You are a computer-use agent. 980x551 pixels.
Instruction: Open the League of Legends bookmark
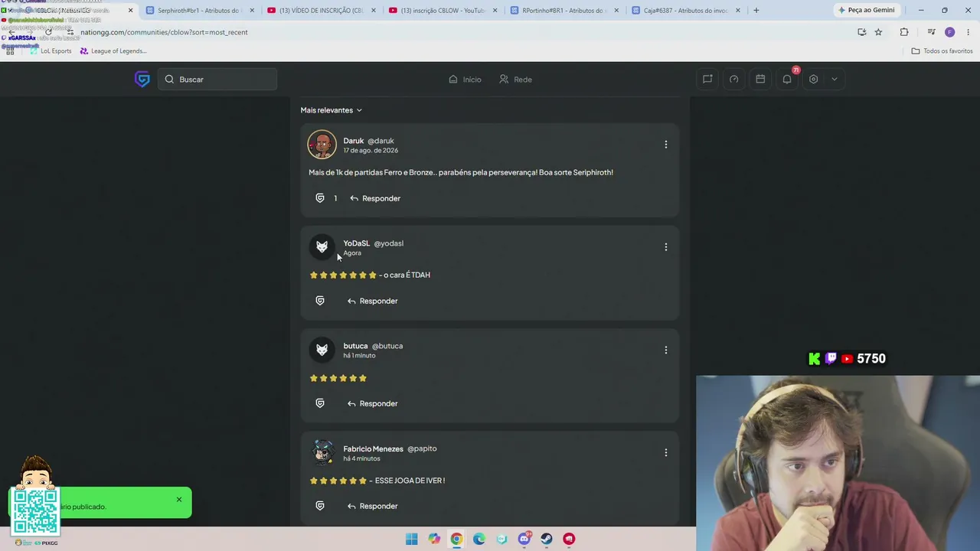click(113, 51)
